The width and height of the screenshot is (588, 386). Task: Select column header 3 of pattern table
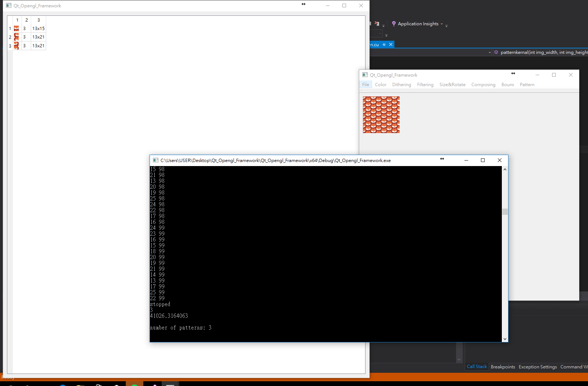tap(38, 20)
